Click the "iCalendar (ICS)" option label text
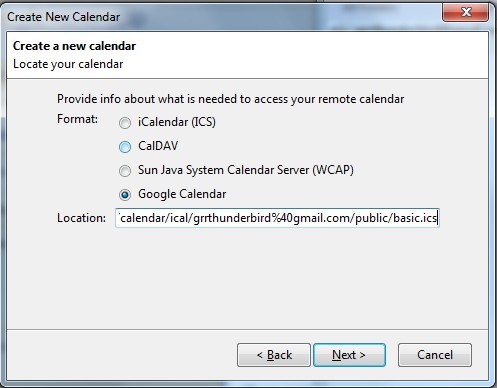This screenshot has width=497, height=388. 177,122
